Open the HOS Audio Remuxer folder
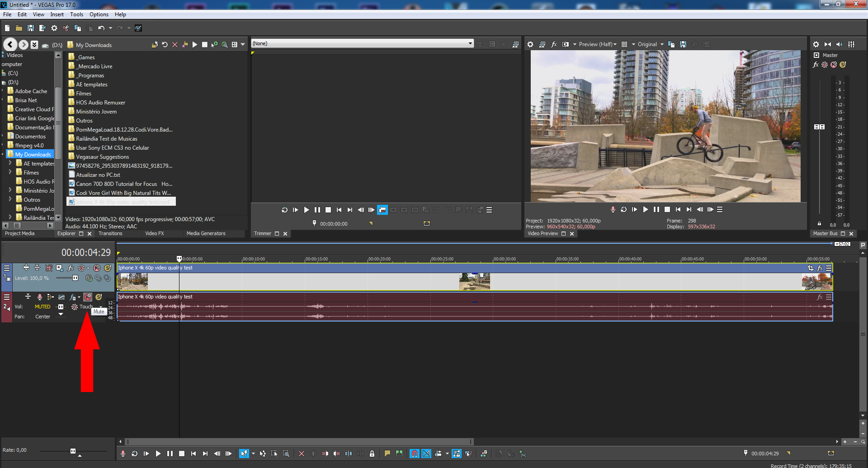Image resolution: width=868 pixels, height=468 pixels. [x=100, y=103]
